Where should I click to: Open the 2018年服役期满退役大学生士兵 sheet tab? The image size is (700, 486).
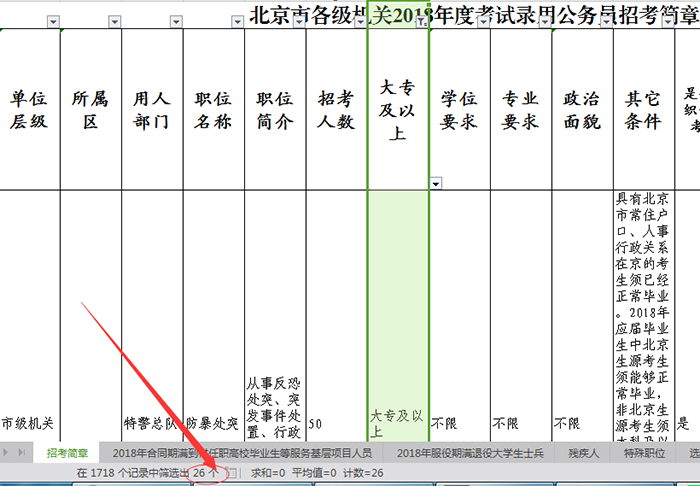470,453
